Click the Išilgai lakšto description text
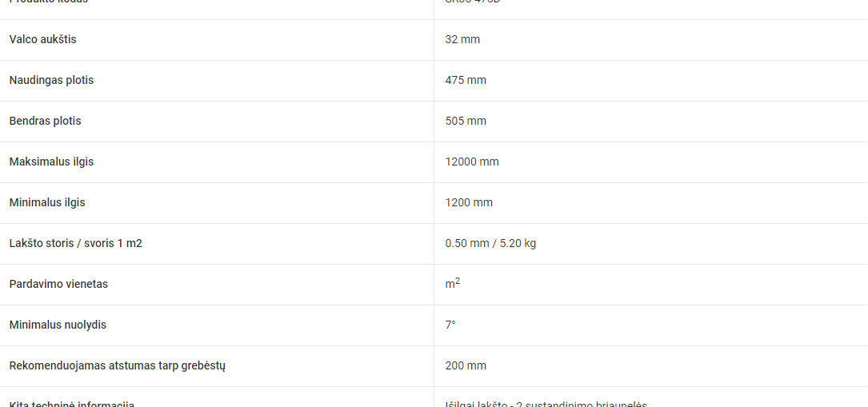Viewport: 868px width, 407px height. 546,404
